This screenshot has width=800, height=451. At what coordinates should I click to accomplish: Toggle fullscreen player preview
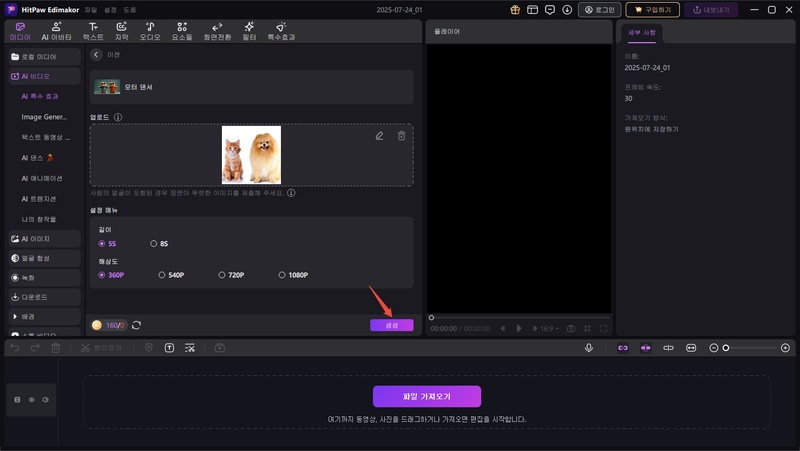pyautogui.click(x=604, y=329)
